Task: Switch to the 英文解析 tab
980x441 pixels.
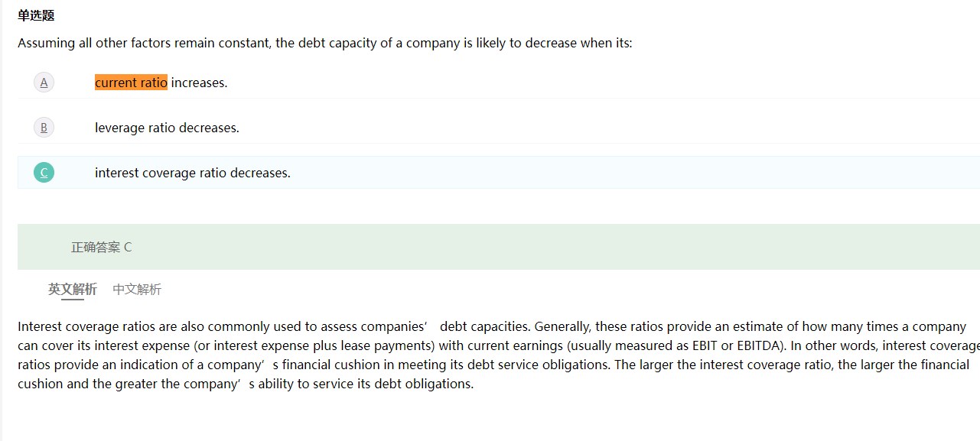Action: click(73, 289)
